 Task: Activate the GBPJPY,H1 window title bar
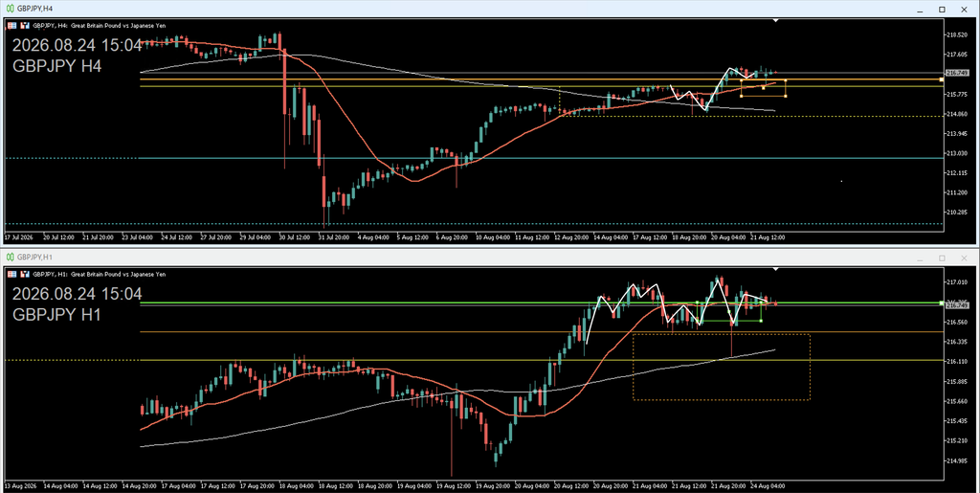pos(437,257)
